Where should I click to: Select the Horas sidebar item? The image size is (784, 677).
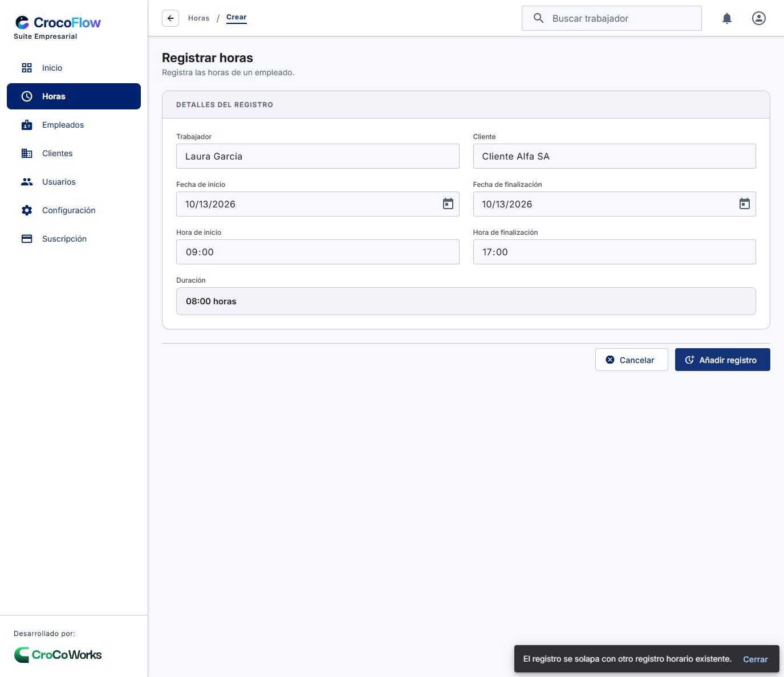(x=74, y=96)
